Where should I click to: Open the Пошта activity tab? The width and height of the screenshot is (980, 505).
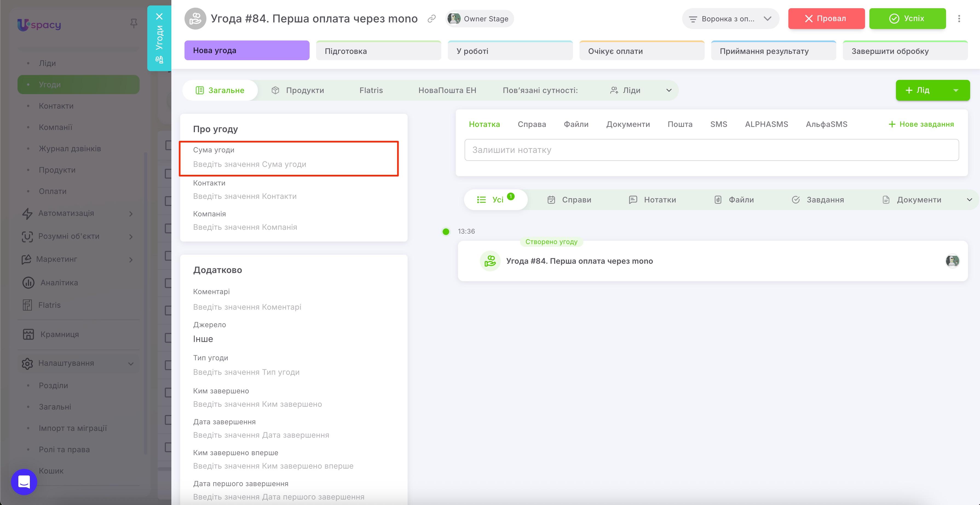[x=680, y=124]
